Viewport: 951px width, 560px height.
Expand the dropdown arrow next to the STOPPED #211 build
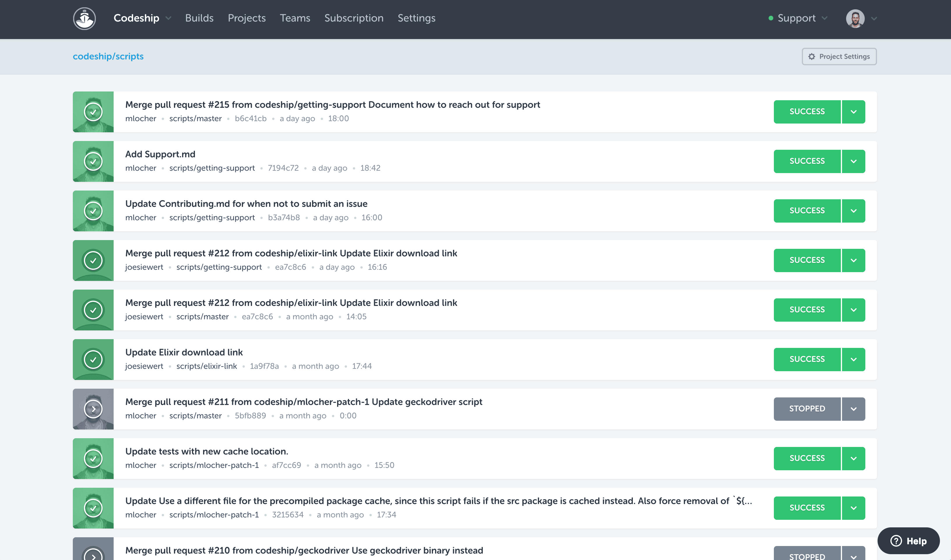(853, 409)
